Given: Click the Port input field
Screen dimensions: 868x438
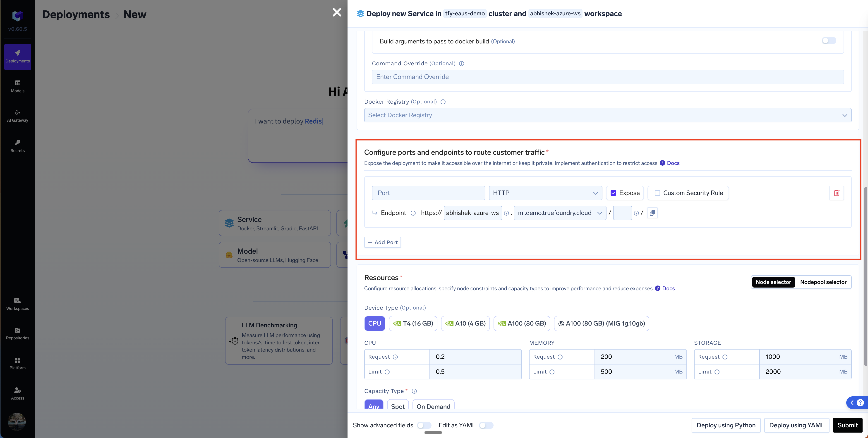Looking at the screenshot, I should pyautogui.click(x=429, y=193).
